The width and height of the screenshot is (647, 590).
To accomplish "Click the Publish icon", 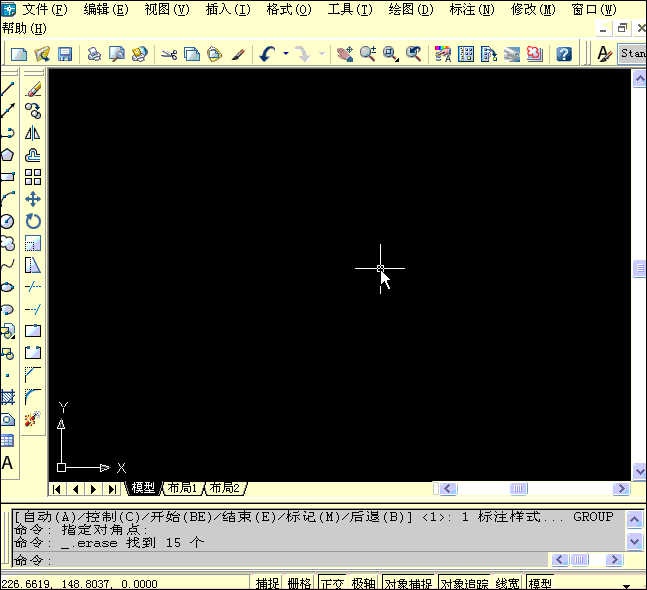I will coord(139,54).
